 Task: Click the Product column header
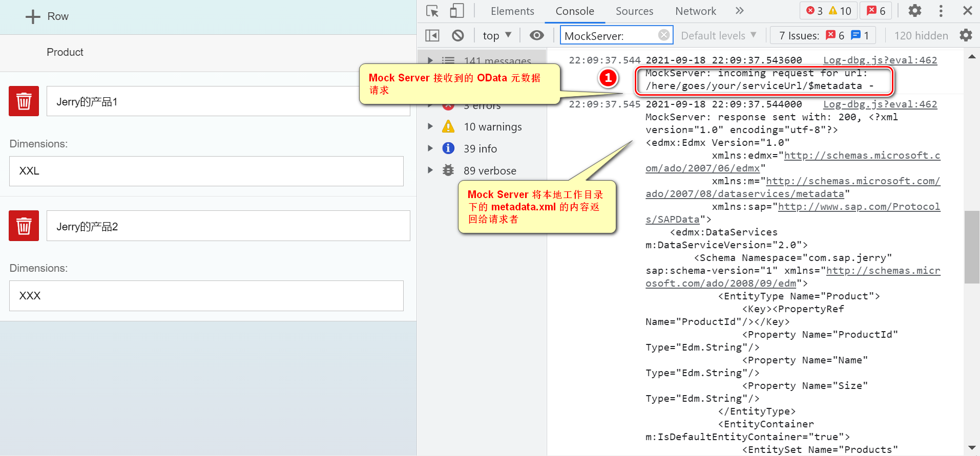click(x=65, y=52)
